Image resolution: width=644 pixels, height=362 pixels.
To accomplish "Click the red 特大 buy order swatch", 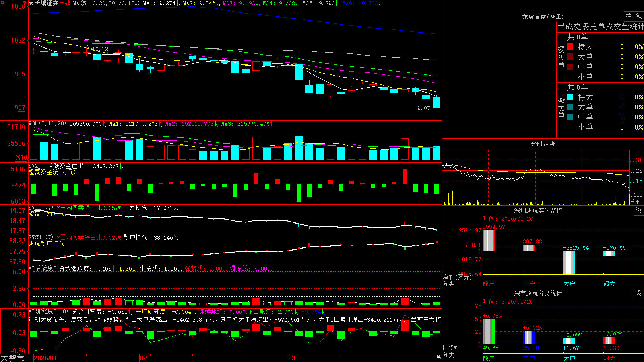I will tap(570, 47).
